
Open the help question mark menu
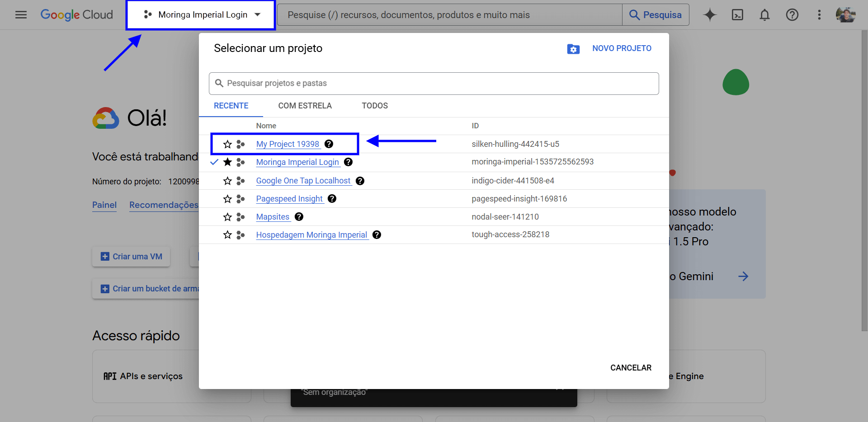[792, 15]
